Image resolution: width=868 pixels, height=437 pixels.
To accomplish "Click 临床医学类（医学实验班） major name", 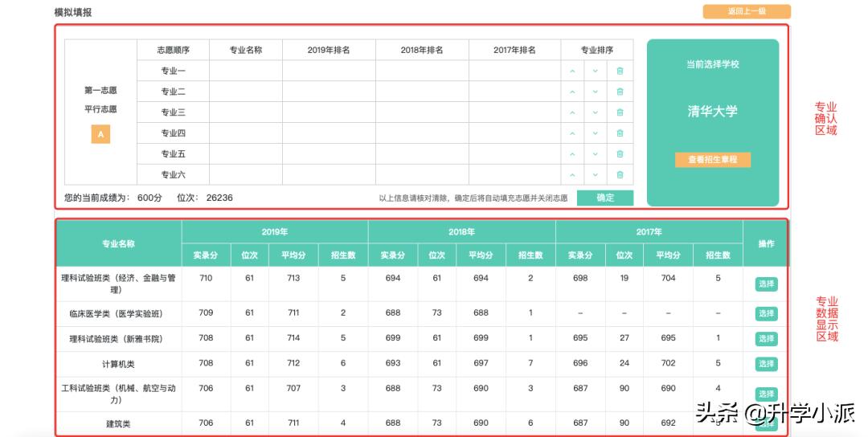I will (x=117, y=313).
